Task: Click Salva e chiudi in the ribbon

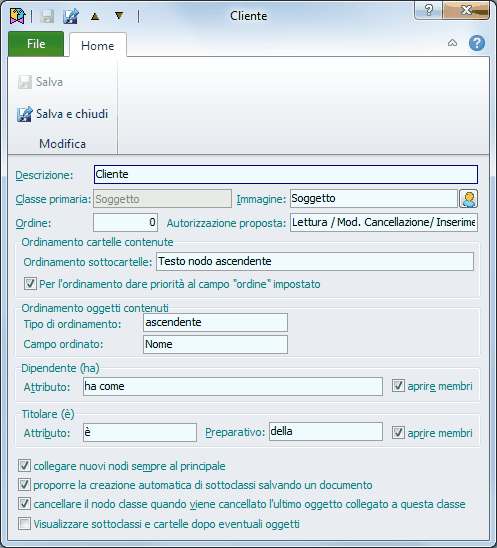Action: [x=63, y=114]
